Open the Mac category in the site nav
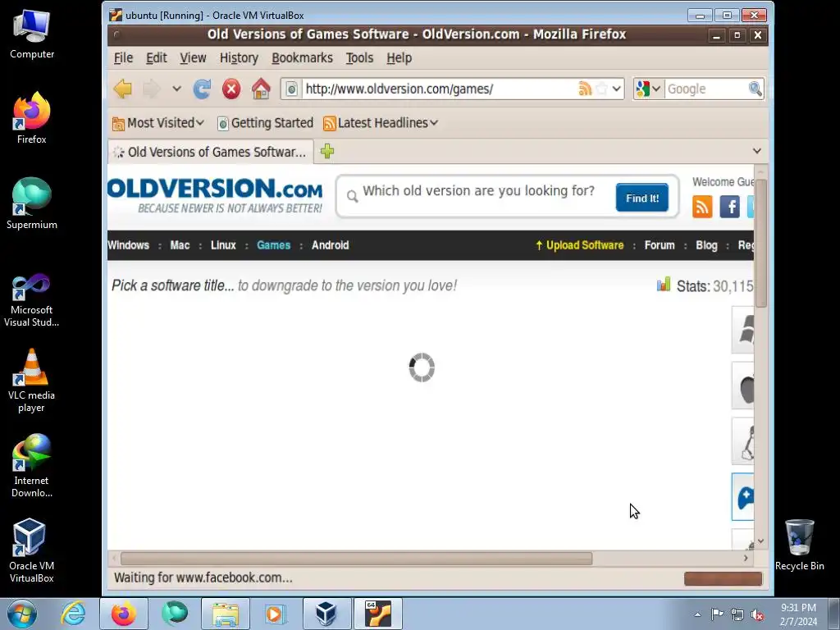The height and width of the screenshot is (630, 840). 180,245
